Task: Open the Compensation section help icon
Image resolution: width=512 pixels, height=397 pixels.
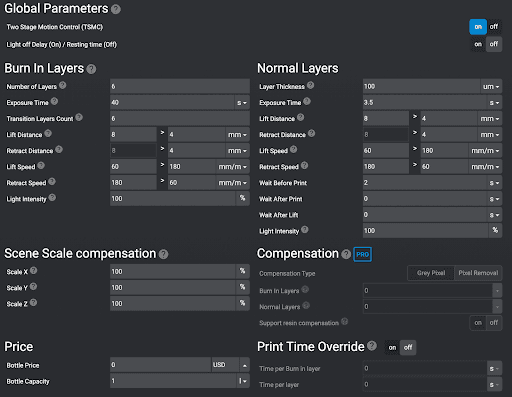Action: coord(346,254)
